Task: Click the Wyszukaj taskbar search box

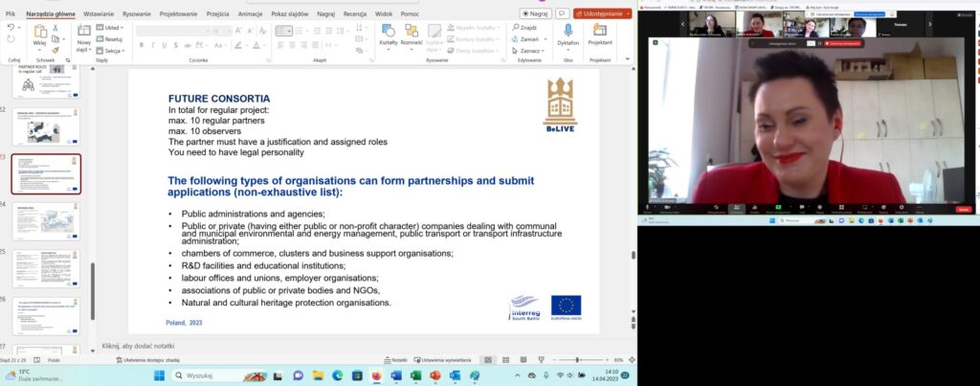Action: pos(218,375)
